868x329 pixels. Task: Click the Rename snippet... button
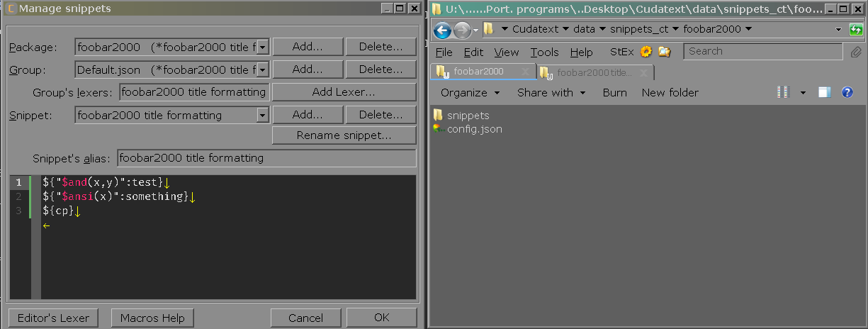pyautogui.click(x=344, y=135)
